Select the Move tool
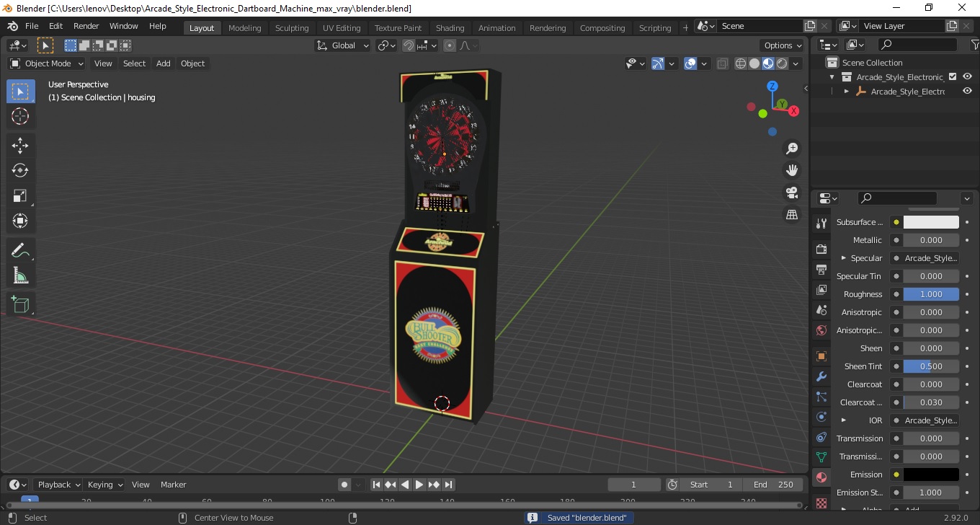Screen dimensions: 980x525 [20, 146]
